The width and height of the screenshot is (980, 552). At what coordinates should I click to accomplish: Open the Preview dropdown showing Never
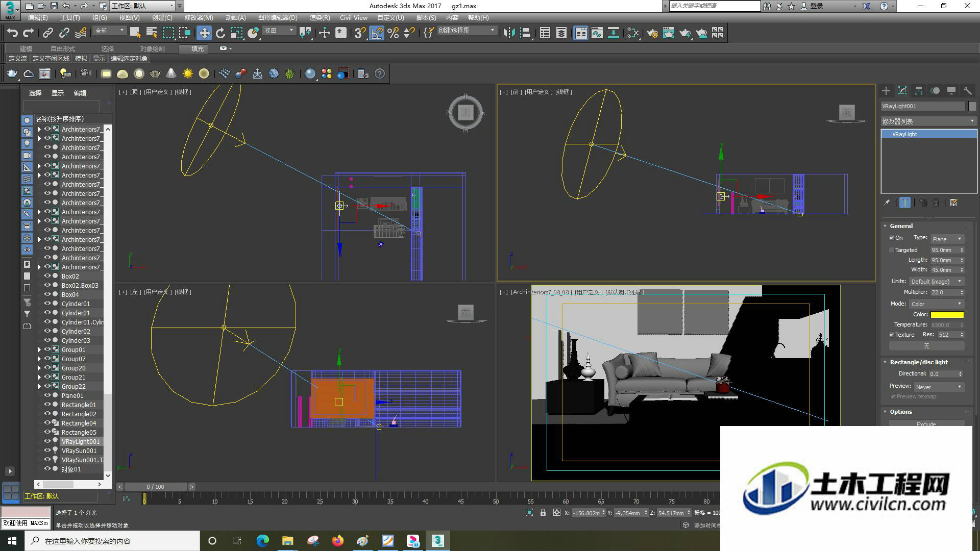tap(939, 387)
